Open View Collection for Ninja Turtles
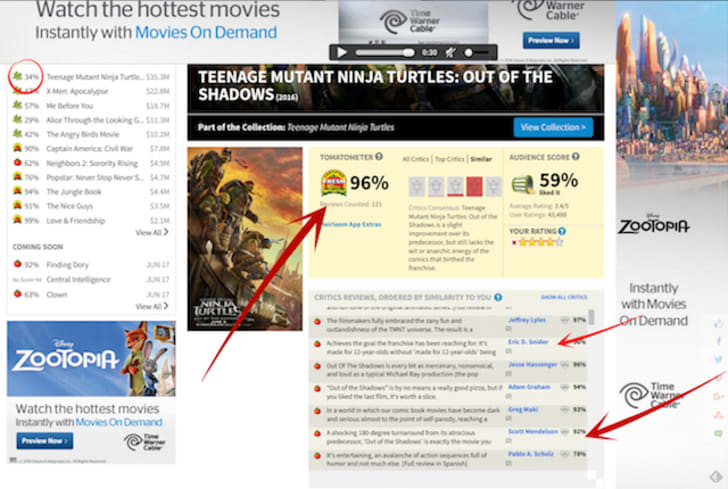This screenshot has height=489, width=728. 553,127
